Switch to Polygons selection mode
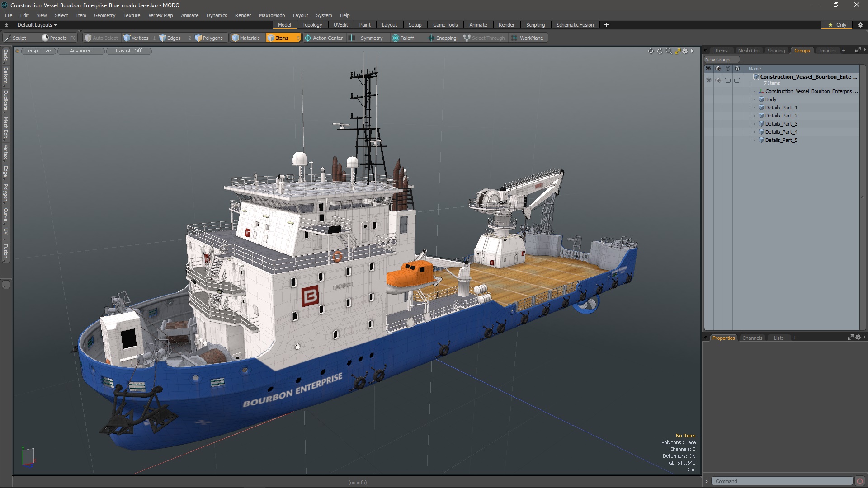868x488 pixels. pos(209,38)
